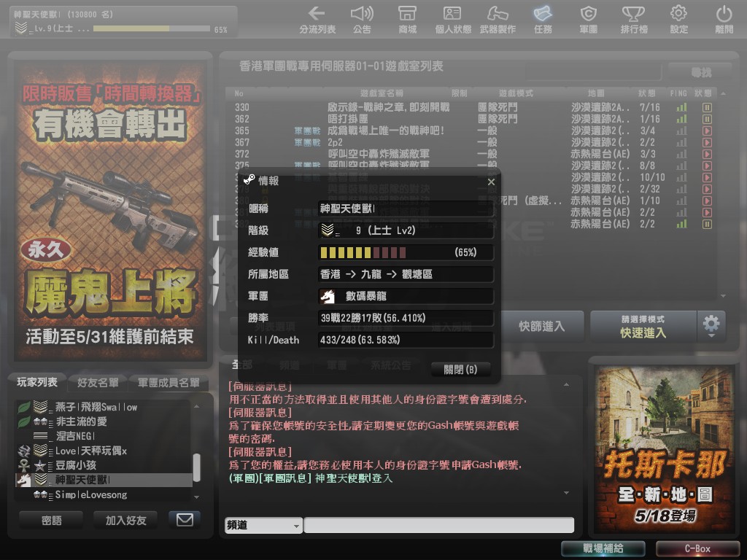Click the 托斯卡那 new map banner
The width and height of the screenshot is (747, 560).
pos(664,449)
